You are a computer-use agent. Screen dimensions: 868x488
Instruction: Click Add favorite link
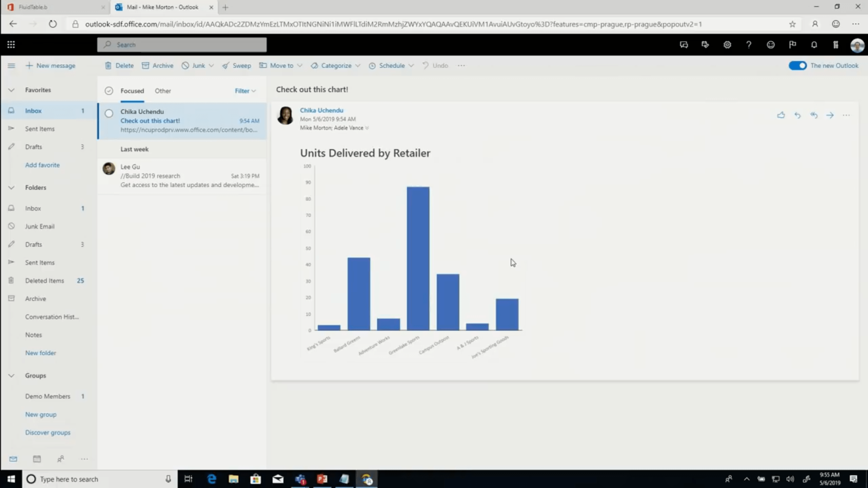pos(42,165)
